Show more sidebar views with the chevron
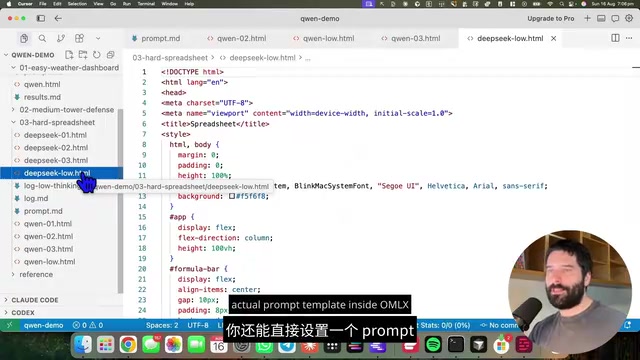 pyautogui.click(x=98, y=38)
